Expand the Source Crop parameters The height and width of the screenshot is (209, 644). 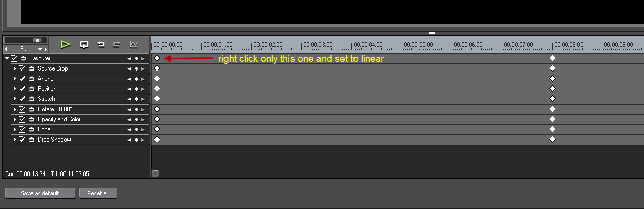pos(15,68)
